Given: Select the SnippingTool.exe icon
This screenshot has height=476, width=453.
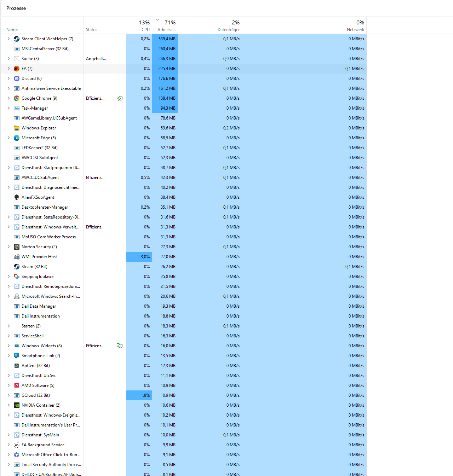Looking at the screenshot, I should pyautogui.click(x=17, y=277).
